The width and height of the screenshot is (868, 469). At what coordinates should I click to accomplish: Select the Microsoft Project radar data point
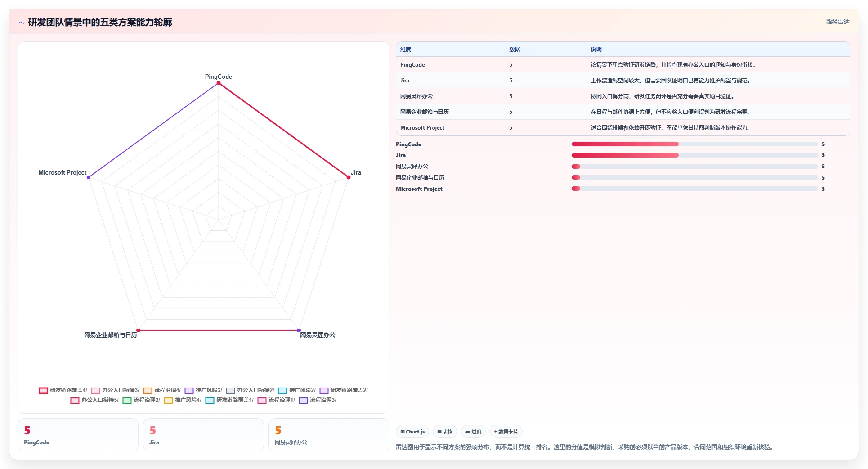point(89,177)
